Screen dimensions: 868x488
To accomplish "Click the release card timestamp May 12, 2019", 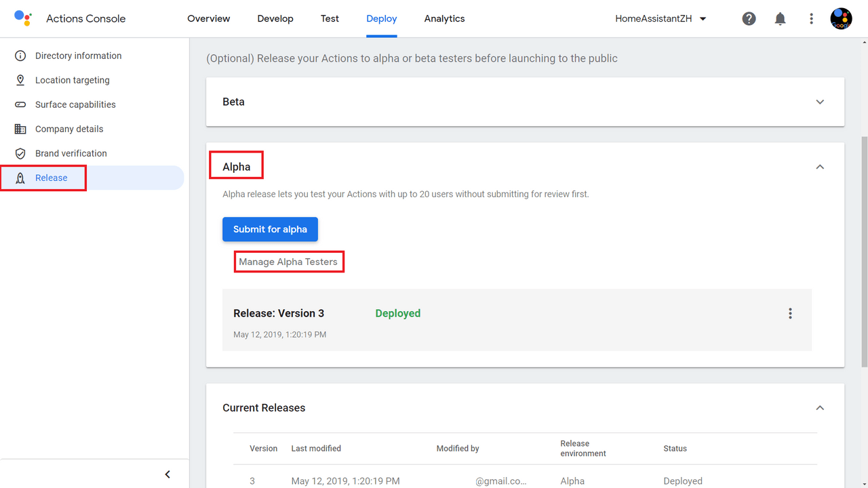I will click(280, 335).
